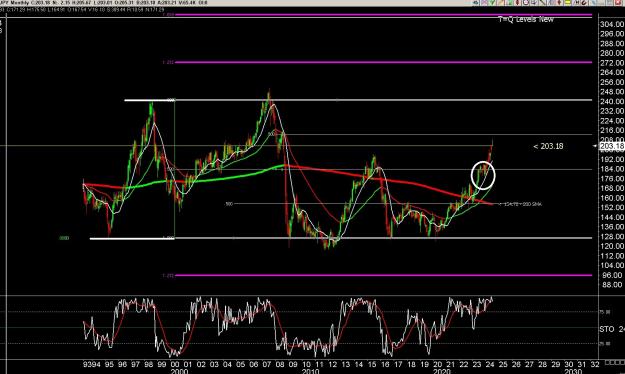Screen dimensions: 625x374
Task: Click the 2000 year label on time axis
Action: click(x=179, y=371)
